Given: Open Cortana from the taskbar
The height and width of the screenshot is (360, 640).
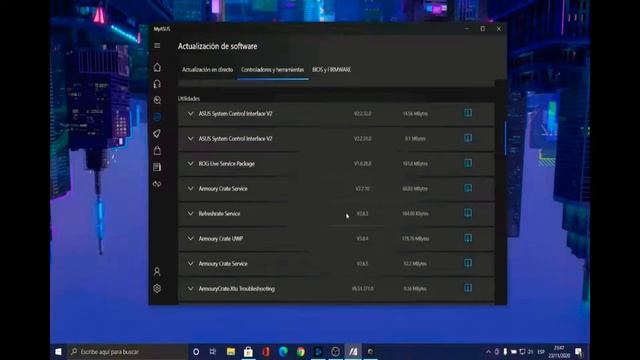Looking at the screenshot, I should pos(196,351).
